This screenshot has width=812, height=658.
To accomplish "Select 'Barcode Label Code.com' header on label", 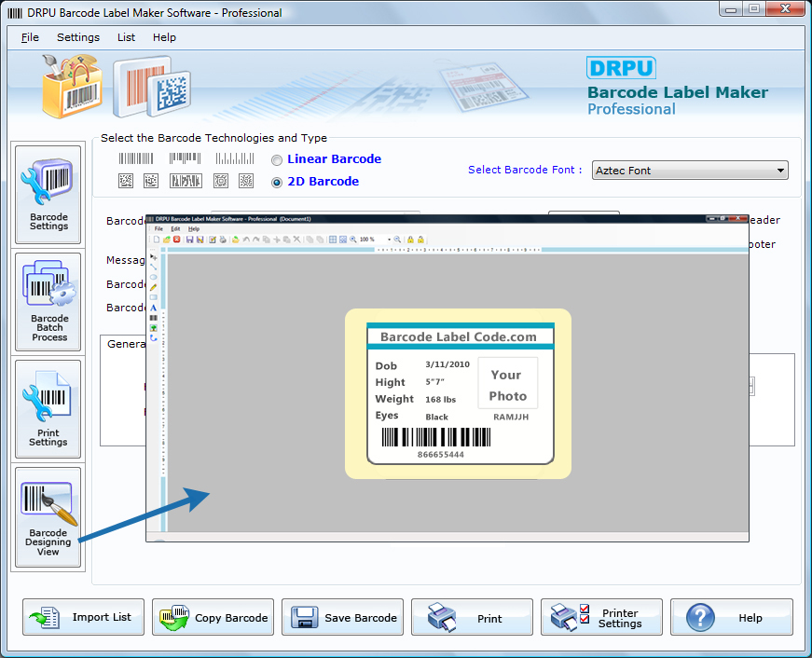I will coord(459,337).
